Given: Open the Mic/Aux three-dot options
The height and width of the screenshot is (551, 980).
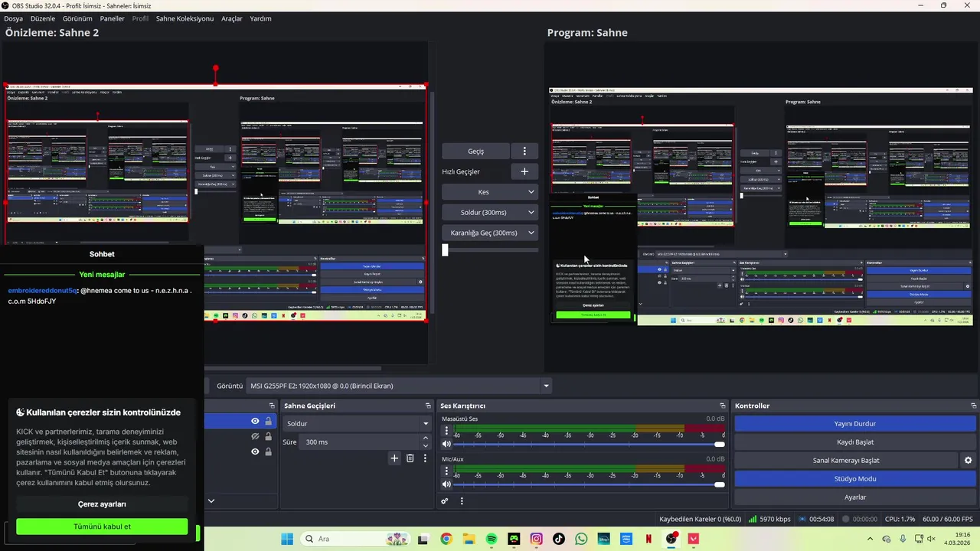Looking at the screenshot, I should 447,471.
